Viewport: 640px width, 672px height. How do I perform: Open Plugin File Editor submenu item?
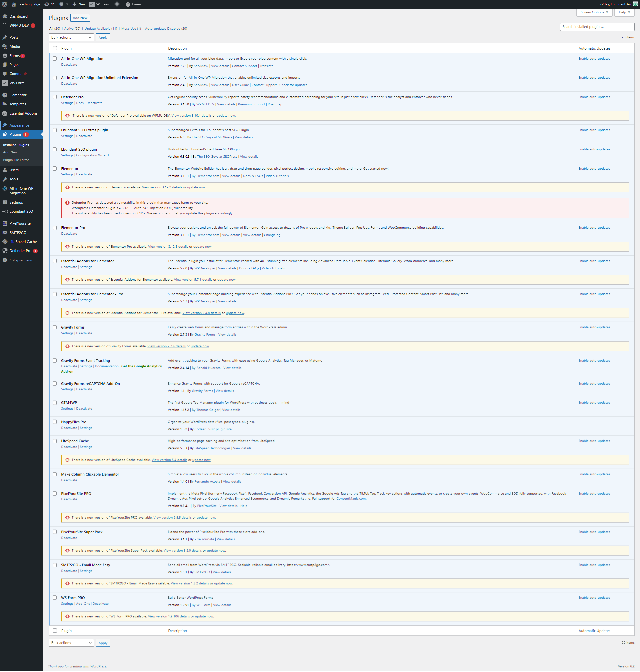coord(16,160)
